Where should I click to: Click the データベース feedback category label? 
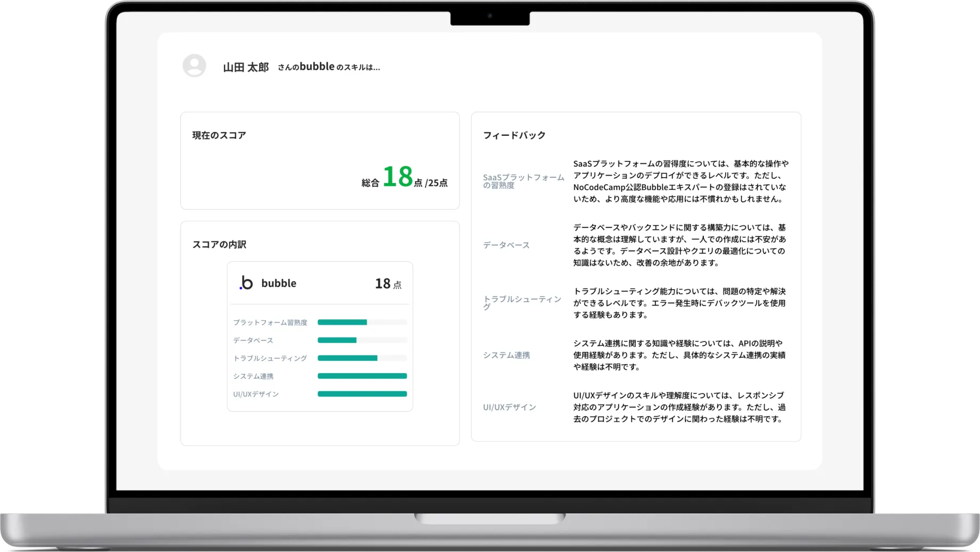pos(506,245)
